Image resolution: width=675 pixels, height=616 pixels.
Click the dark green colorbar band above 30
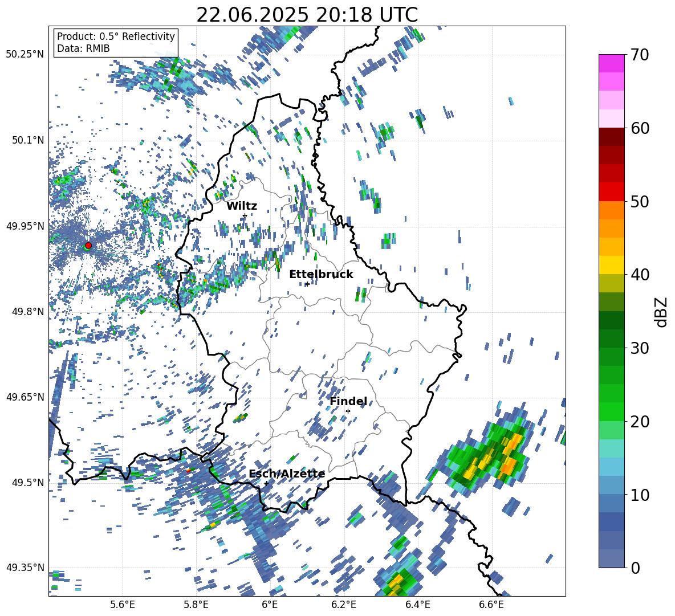[612, 320]
